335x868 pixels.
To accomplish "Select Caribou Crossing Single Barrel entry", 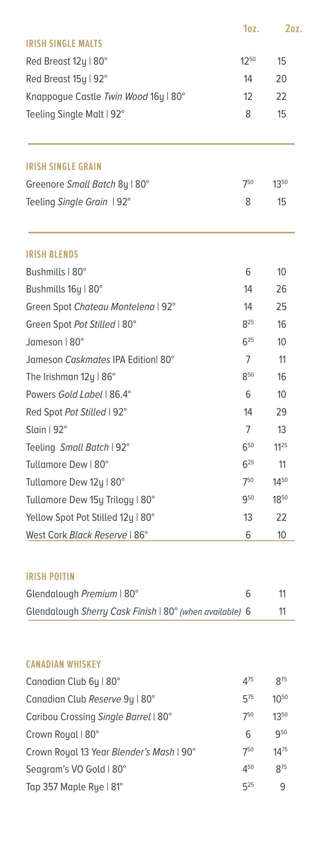I will click(99, 717).
